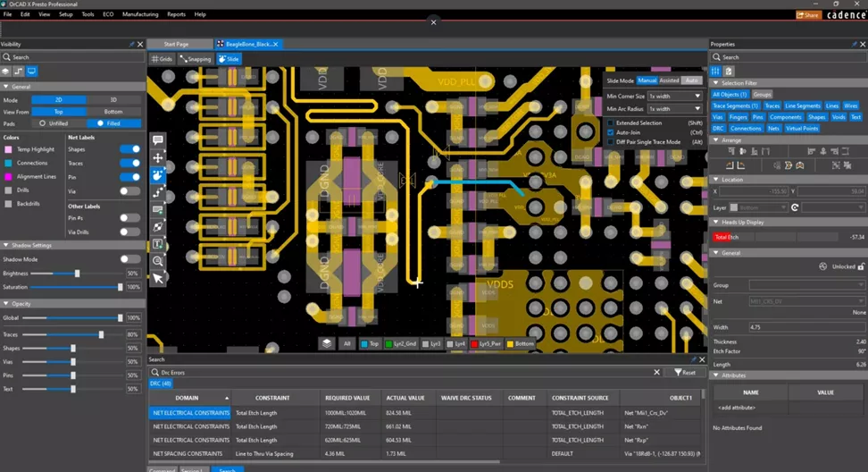
Task: Turn on Shadow Mode switch
Action: point(130,258)
